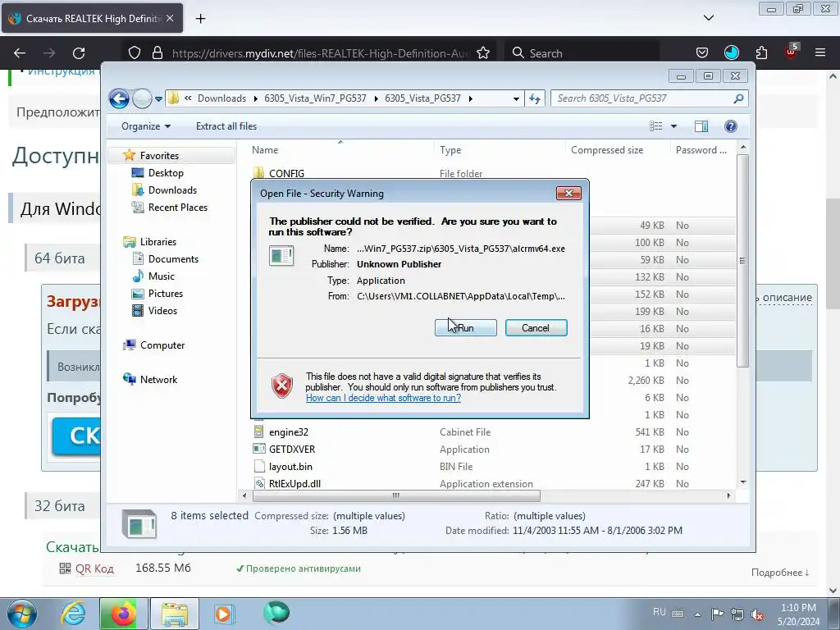Open Firefox extensions puzzle icon
This screenshot has width=840, height=630.
click(x=761, y=53)
